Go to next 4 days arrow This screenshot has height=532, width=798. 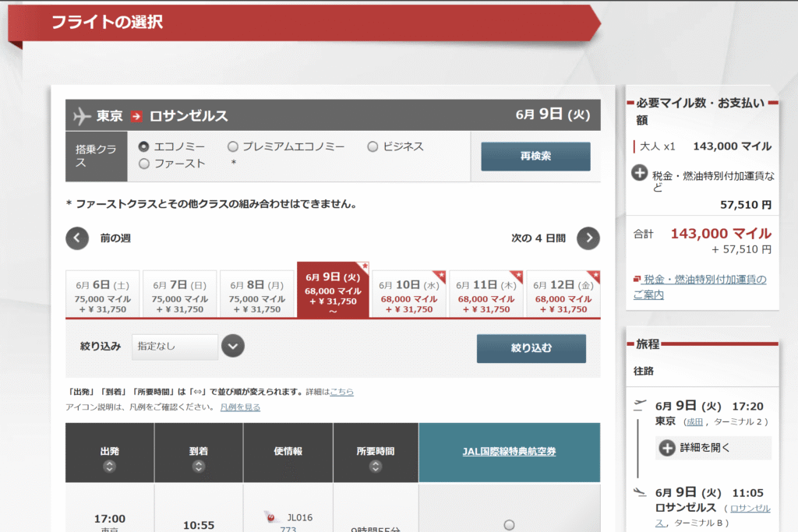point(588,238)
